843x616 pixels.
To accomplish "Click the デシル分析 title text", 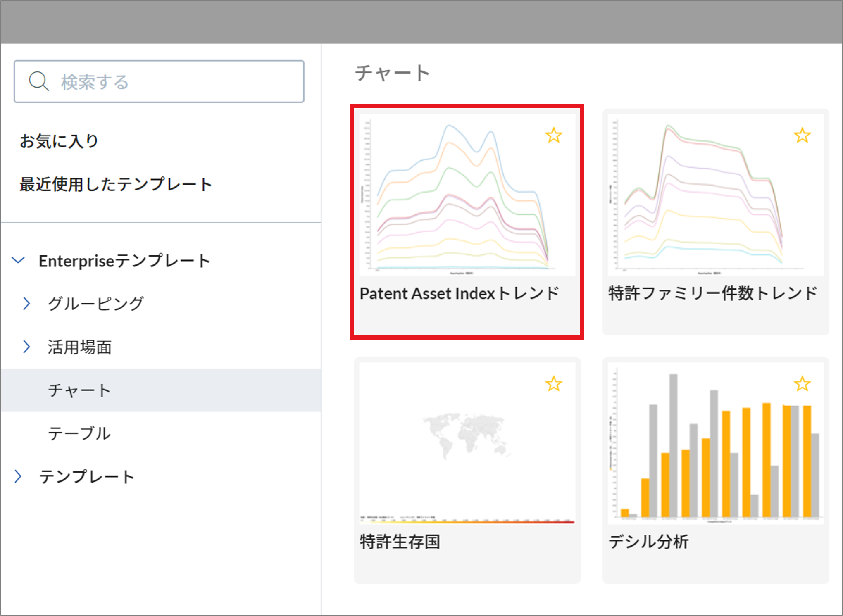I will tap(648, 542).
